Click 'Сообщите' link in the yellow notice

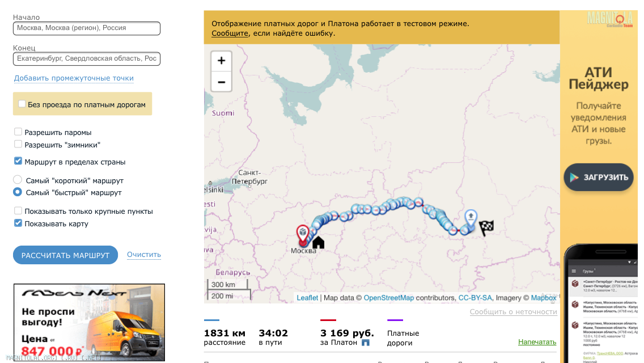230,33
